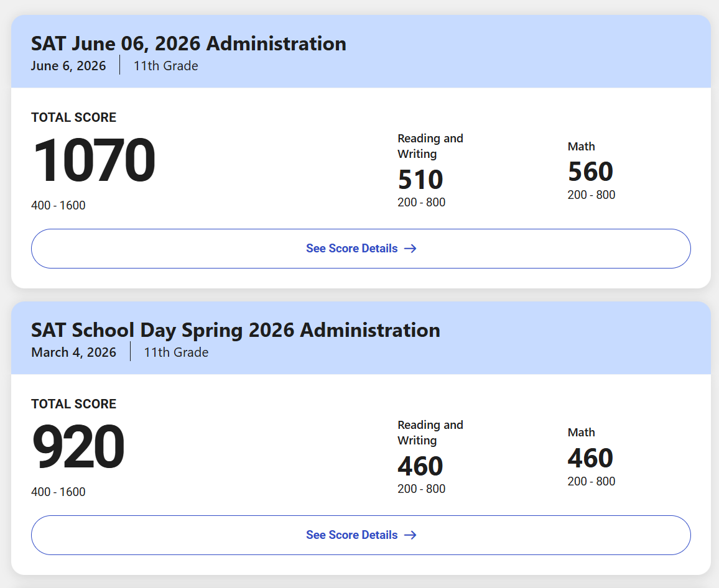Click the 400 - 1600 range under 1070

[58, 205]
